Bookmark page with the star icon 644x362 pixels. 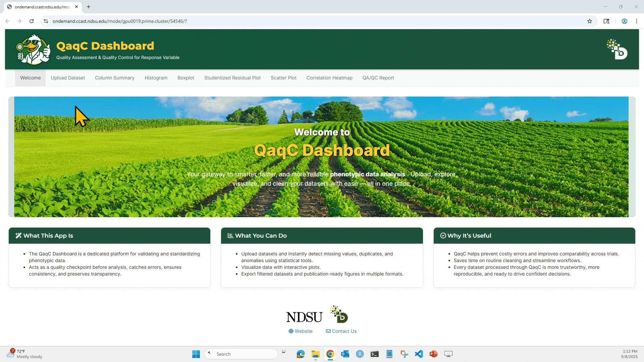tap(590, 21)
